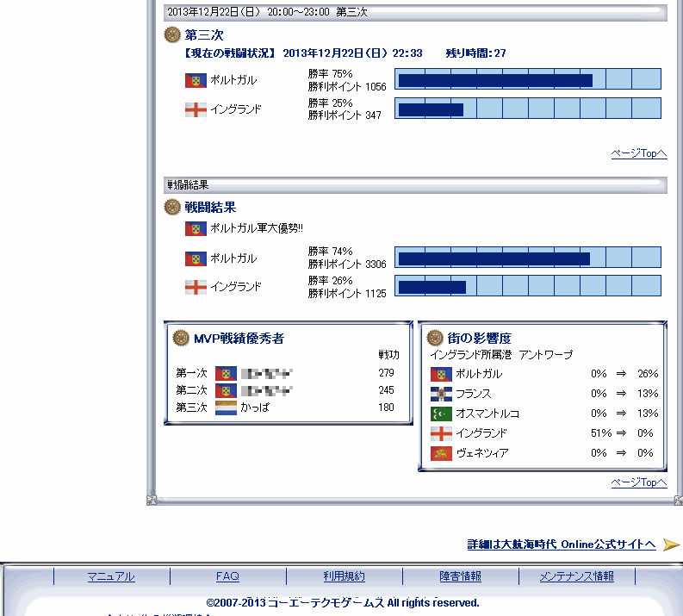Click the 2013年12月22日 20:00〜23:00 第三次 header bar
This screenshot has height=616, width=683.
(x=415, y=12)
